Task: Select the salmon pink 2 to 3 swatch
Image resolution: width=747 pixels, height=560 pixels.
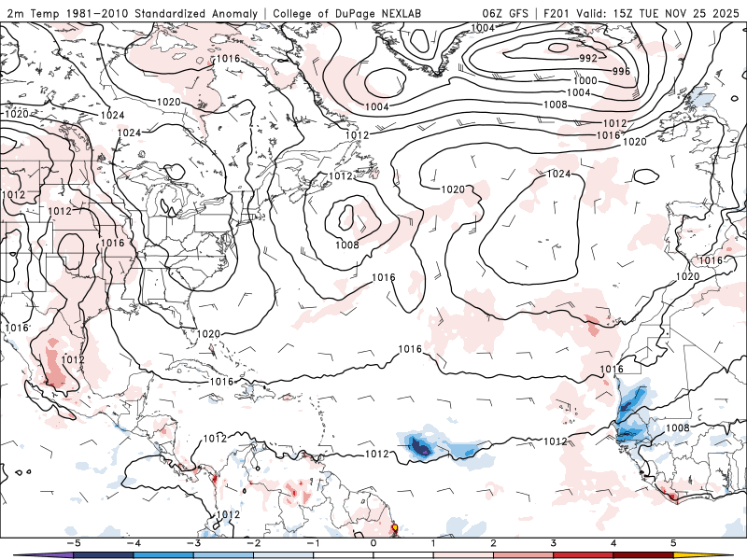Action: 524,555
